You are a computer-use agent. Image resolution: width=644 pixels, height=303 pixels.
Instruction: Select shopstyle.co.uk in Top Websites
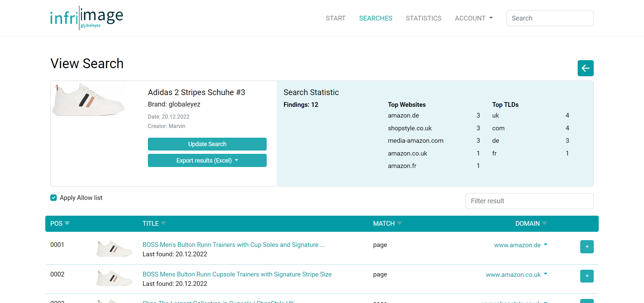(410, 128)
